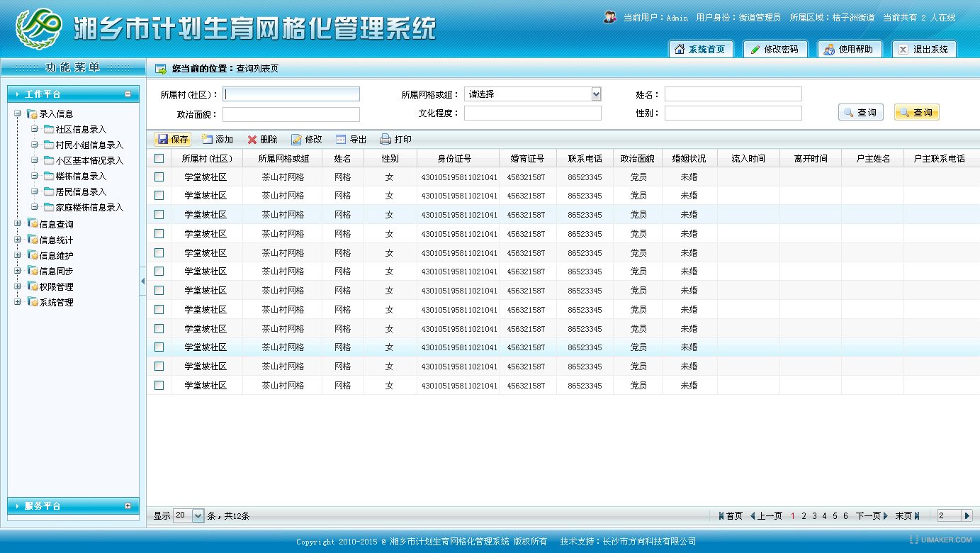Screen dimensions: 980x553
Task: Check the sixth table row checkbox
Action: pos(159,271)
